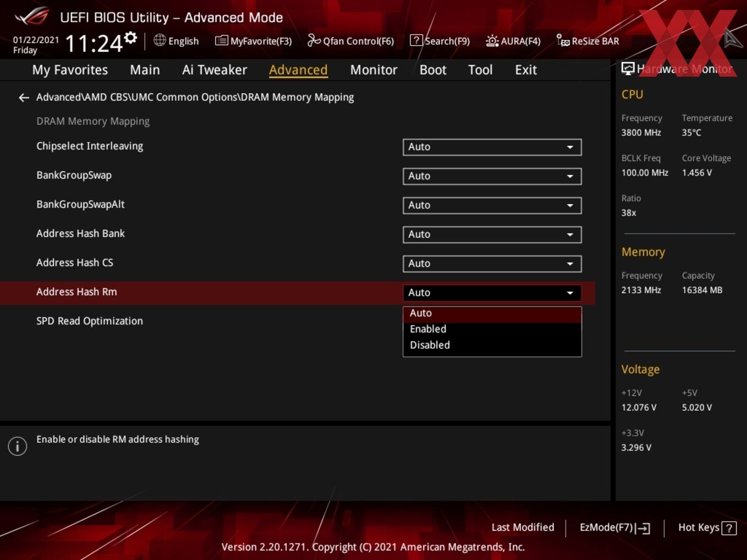Image resolution: width=747 pixels, height=560 pixels.
Task: Click Ratio value 38x
Action: [628, 213]
